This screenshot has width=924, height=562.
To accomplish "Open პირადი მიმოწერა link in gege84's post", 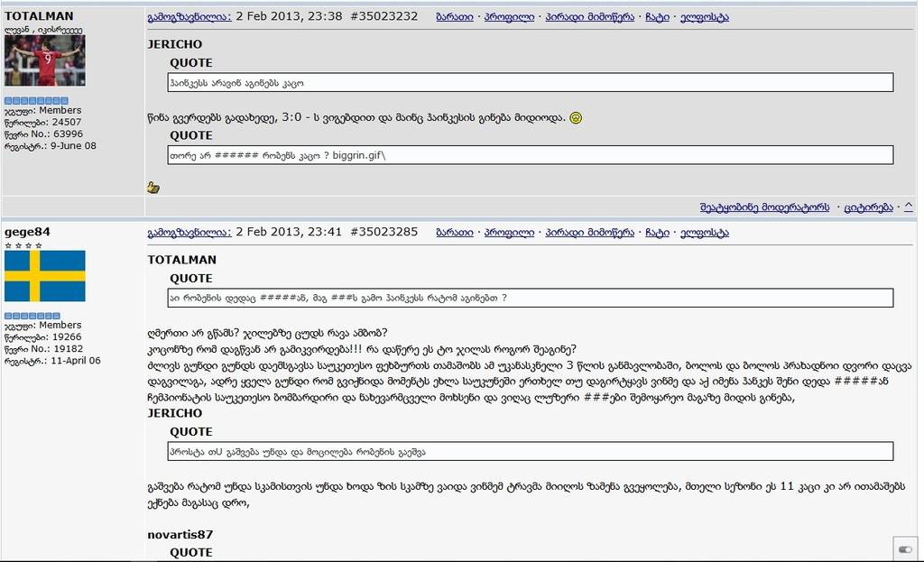I will pos(590,232).
